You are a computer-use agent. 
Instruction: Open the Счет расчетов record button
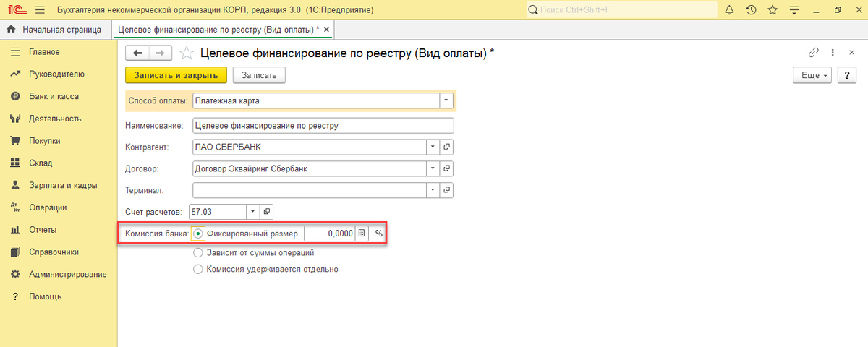pyautogui.click(x=266, y=212)
